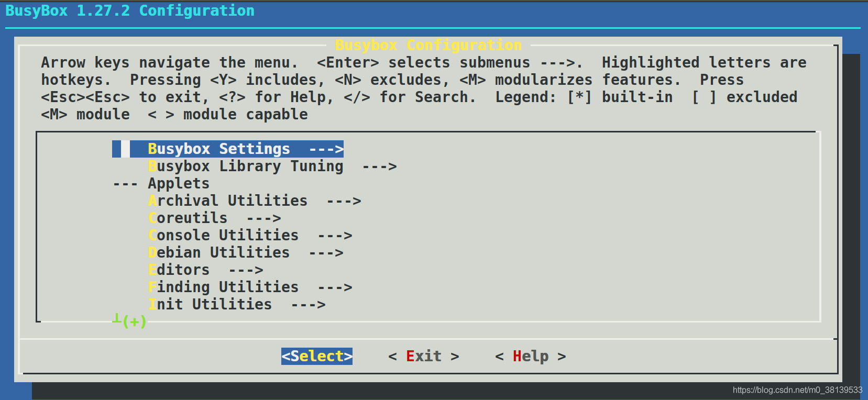
Task: Click the green (+) more-items indicator
Action: coord(130,321)
